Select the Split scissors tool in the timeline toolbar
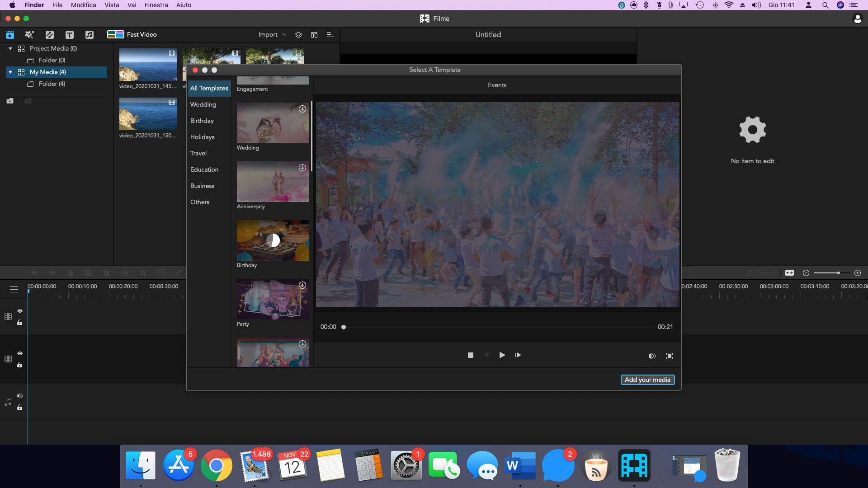The height and width of the screenshot is (488, 868). click(x=125, y=273)
